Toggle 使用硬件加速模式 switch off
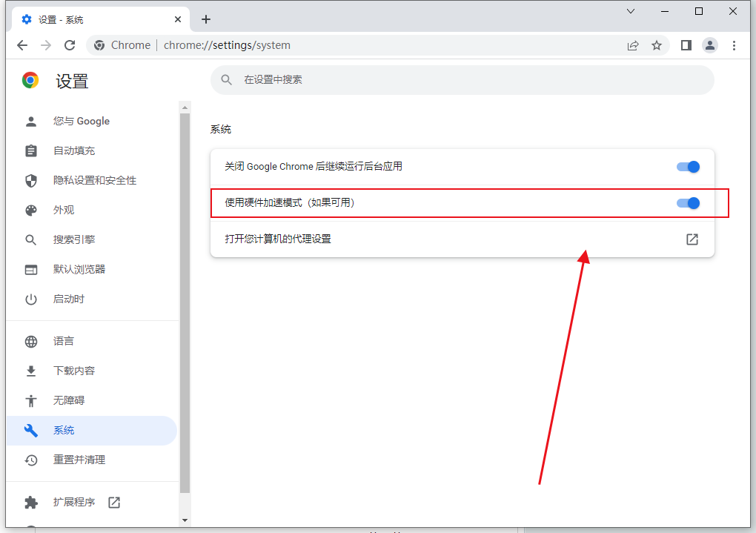 pyautogui.click(x=688, y=203)
